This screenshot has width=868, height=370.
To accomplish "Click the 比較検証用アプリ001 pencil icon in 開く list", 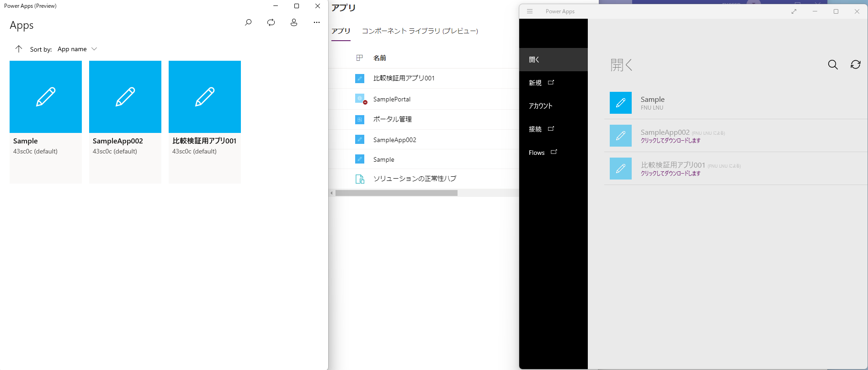I will coord(621,169).
